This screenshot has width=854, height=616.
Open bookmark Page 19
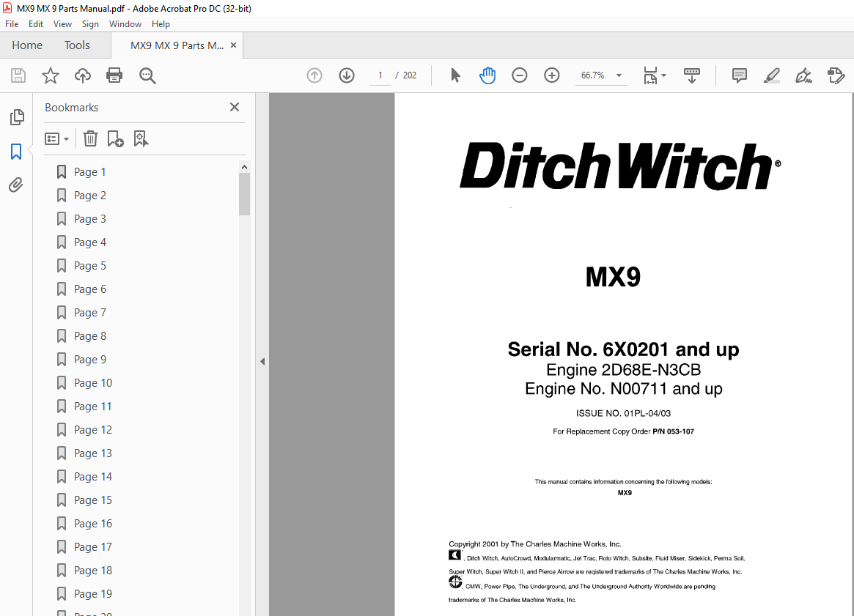pyautogui.click(x=92, y=593)
